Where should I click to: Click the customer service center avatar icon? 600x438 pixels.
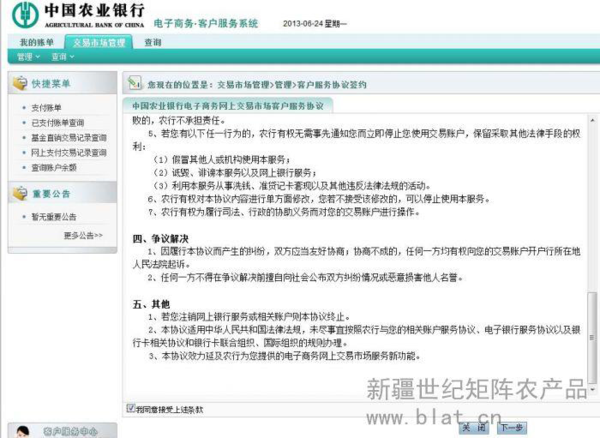point(22,432)
